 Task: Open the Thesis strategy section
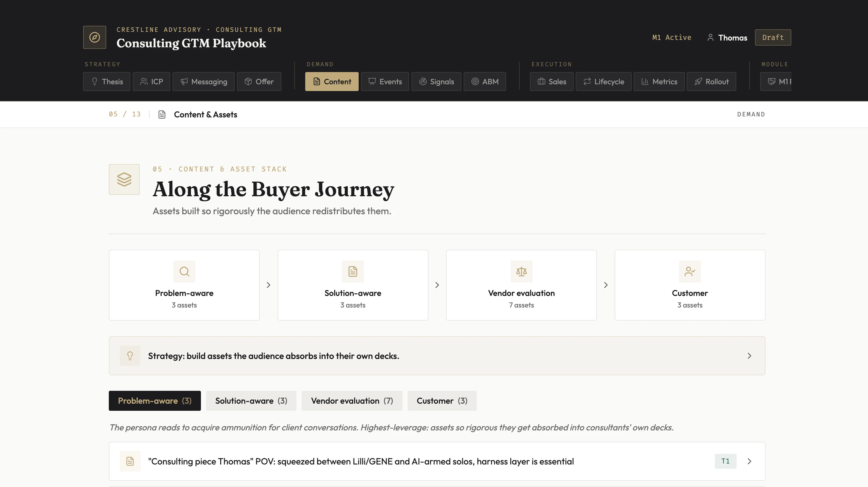(x=107, y=82)
